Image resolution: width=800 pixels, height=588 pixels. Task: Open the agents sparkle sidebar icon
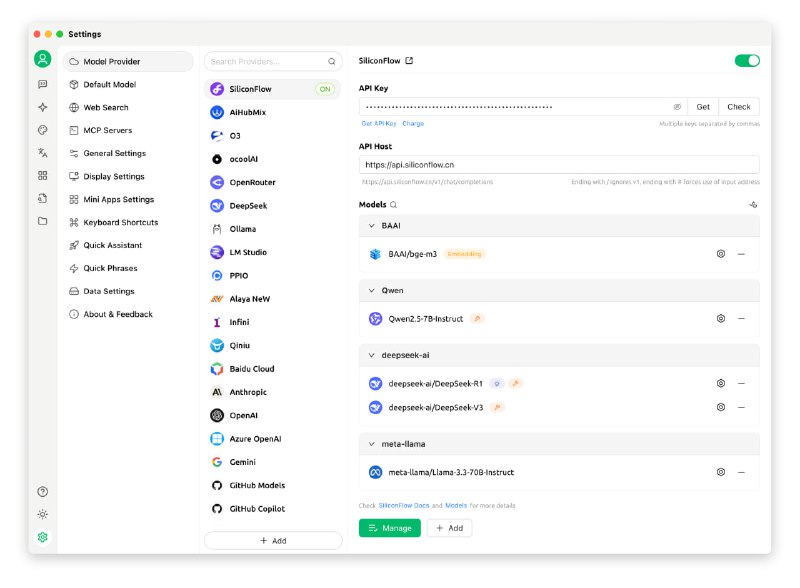(43, 107)
